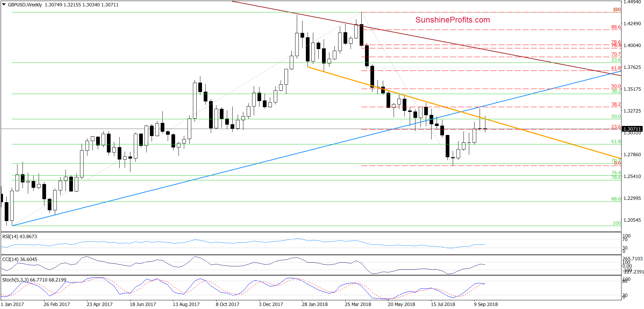Click the CCI(14) 36.6045 indicator label

click(20, 259)
